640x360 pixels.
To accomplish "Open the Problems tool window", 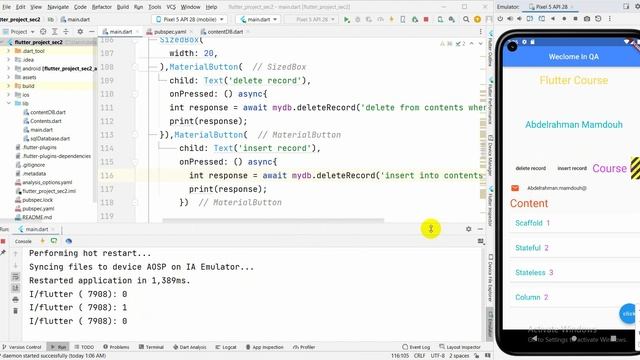I will click(x=116, y=347).
